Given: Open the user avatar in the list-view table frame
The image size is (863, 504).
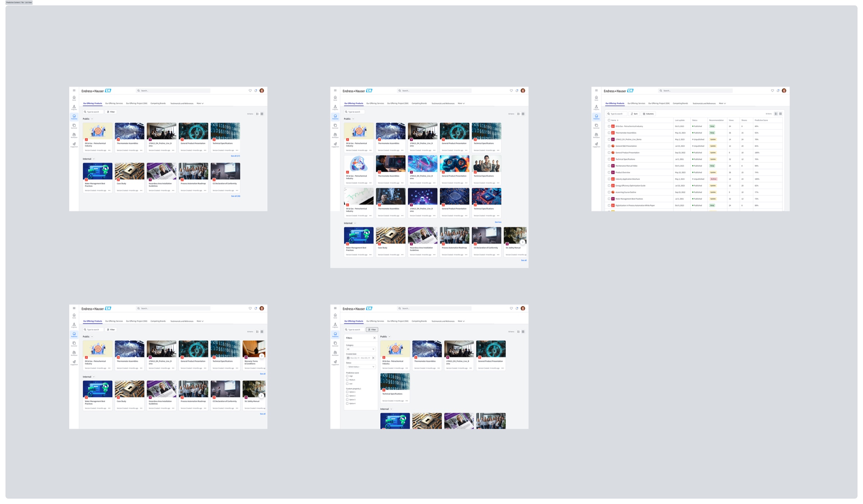Looking at the screenshot, I should pyautogui.click(x=784, y=91).
